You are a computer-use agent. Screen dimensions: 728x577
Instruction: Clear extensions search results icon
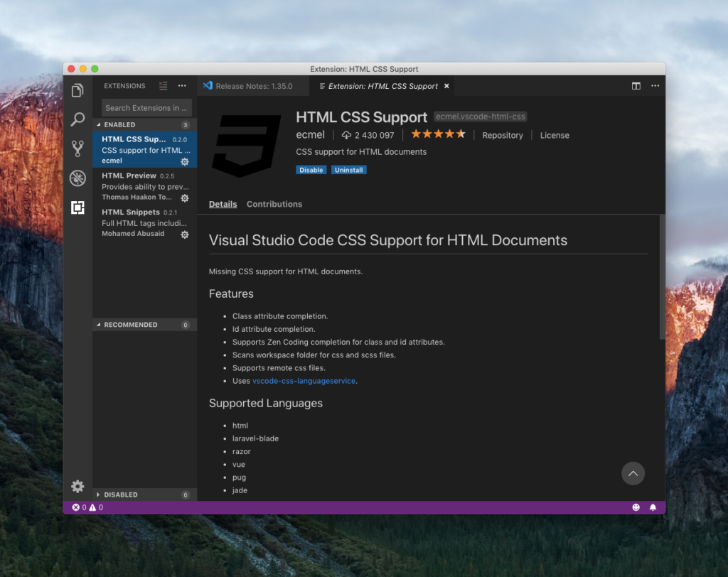[163, 86]
